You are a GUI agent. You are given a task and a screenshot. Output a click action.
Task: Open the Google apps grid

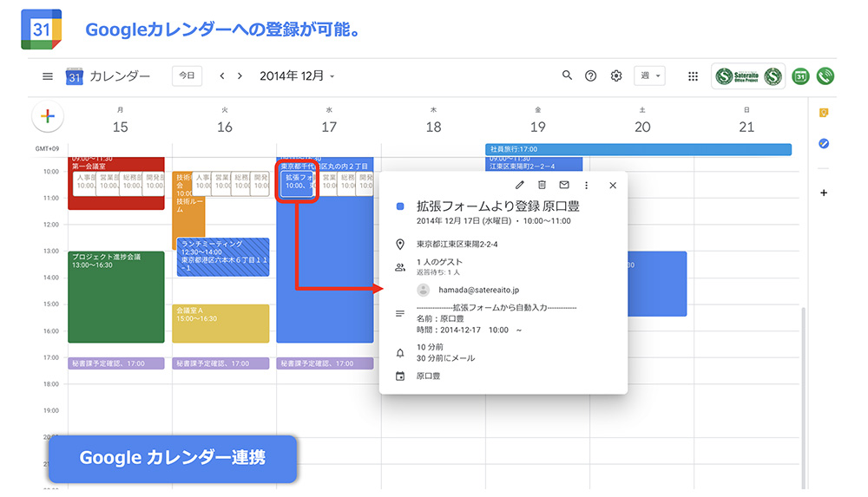(x=693, y=76)
